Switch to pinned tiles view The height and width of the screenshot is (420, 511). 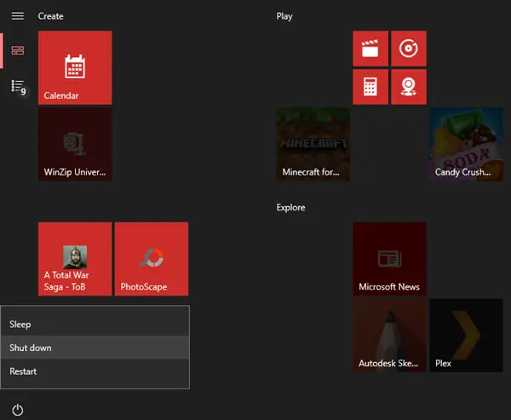pos(18,50)
